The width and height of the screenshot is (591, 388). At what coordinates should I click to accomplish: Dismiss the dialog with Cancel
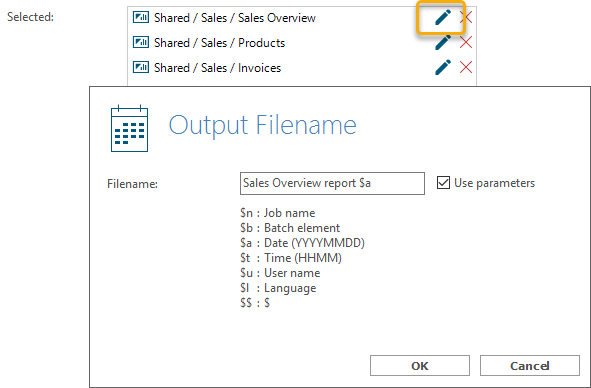[530, 365]
